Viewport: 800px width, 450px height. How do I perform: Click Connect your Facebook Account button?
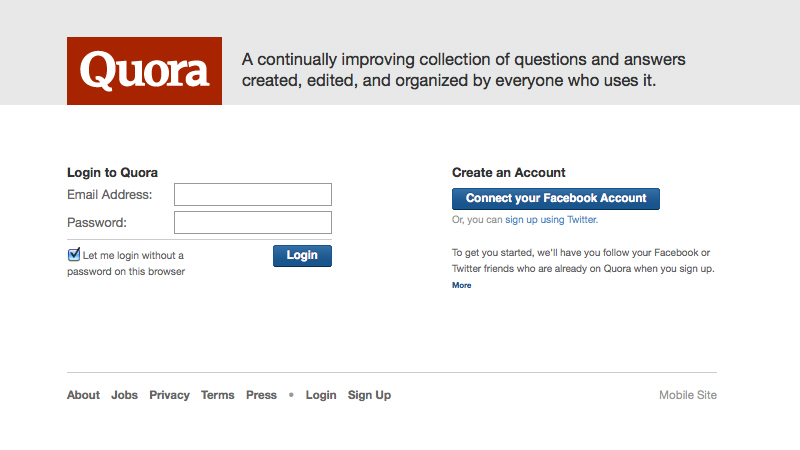click(x=556, y=198)
